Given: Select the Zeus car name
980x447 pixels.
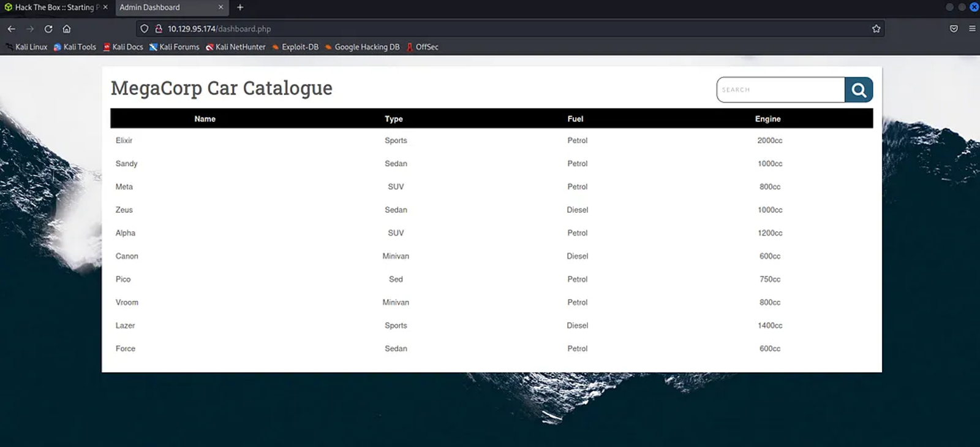Looking at the screenshot, I should (124, 210).
